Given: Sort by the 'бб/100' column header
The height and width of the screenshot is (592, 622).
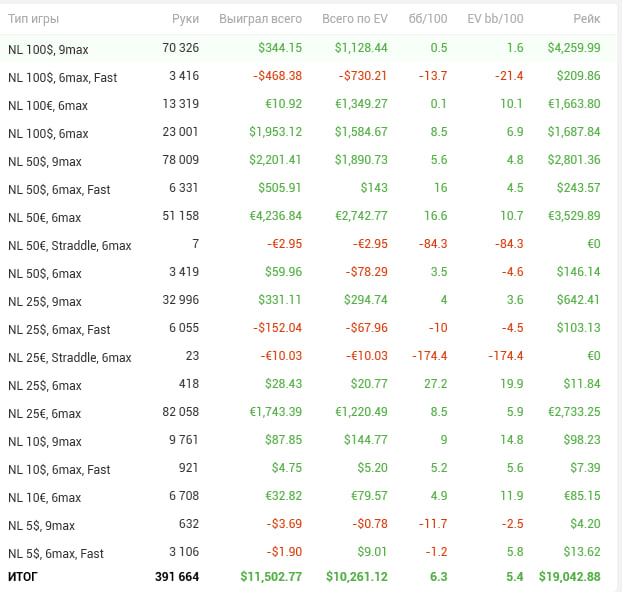Looking at the screenshot, I should pyautogui.click(x=428, y=19).
